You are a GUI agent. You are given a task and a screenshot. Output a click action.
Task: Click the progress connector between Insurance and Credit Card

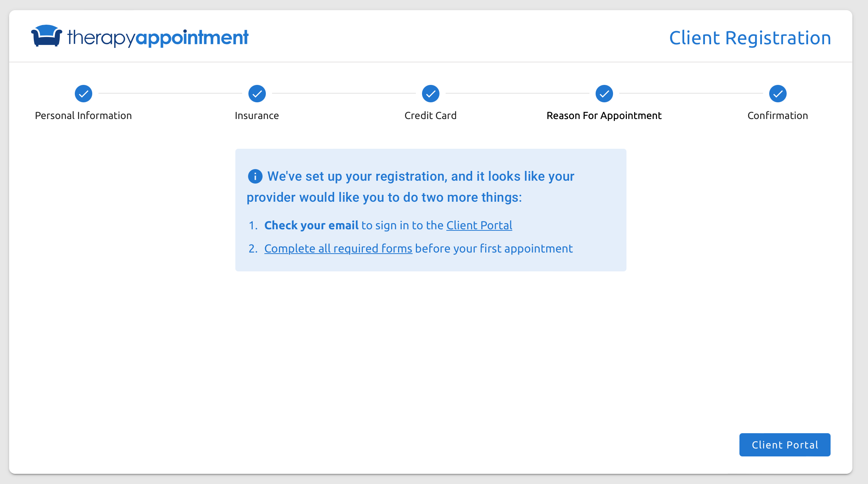[344, 93]
